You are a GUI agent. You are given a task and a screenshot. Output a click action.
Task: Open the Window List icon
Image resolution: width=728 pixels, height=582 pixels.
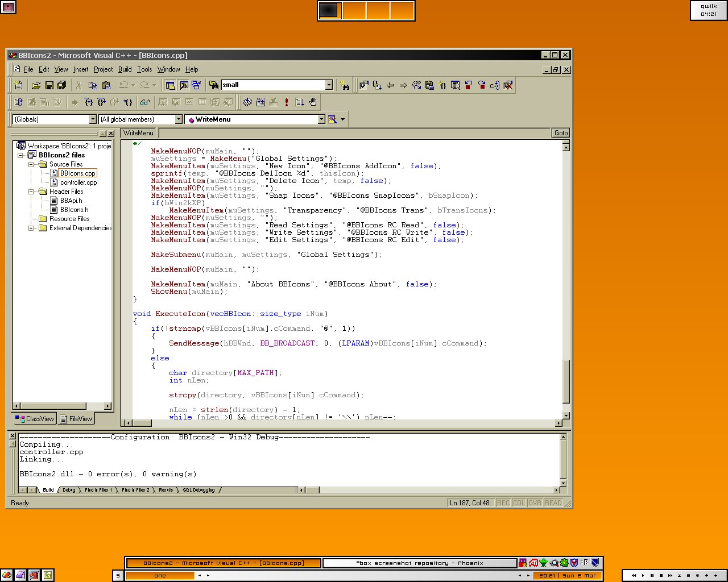[196, 85]
